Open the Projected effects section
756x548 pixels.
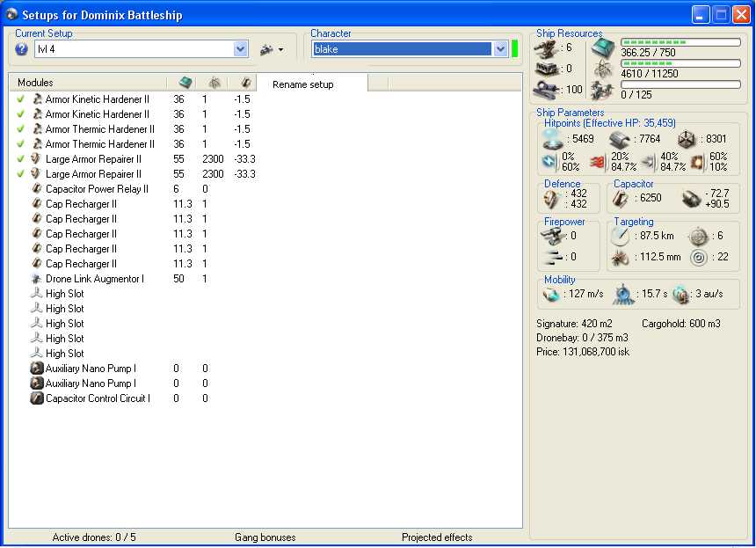pyautogui.click(x=437, y=537)
